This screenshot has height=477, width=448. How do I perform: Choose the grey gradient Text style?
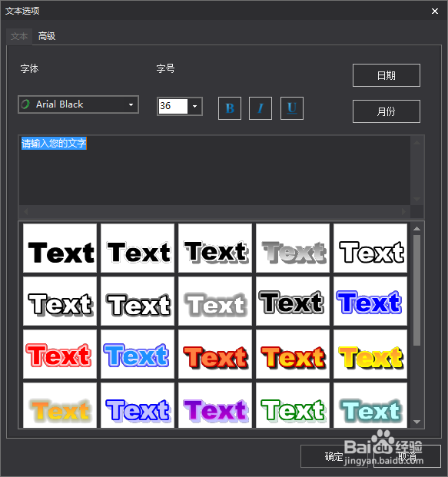pos(293,248)
